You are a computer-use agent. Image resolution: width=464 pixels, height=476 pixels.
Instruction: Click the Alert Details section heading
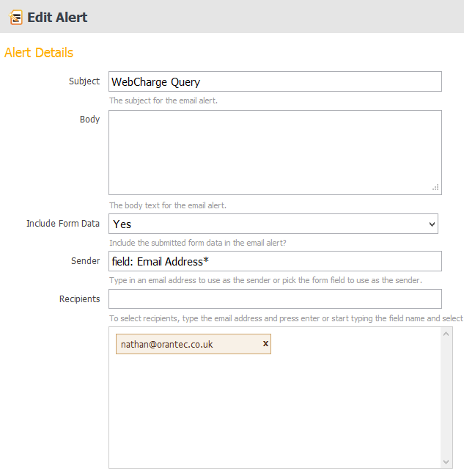39,53
